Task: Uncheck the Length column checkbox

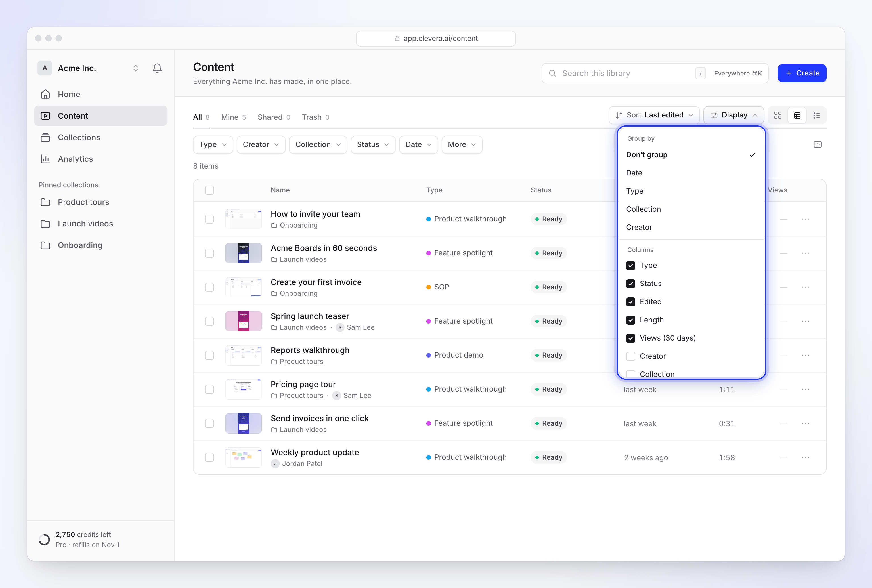Action: [x=631, y=320]
